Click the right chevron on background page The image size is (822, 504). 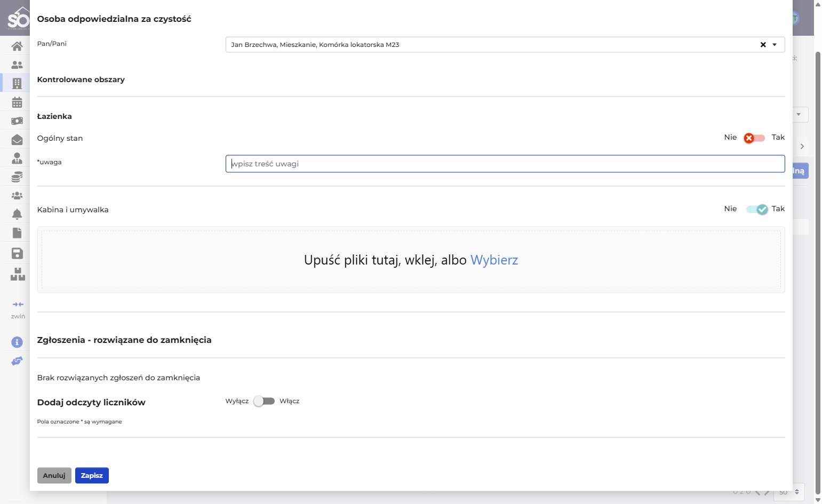click(802, 146)
